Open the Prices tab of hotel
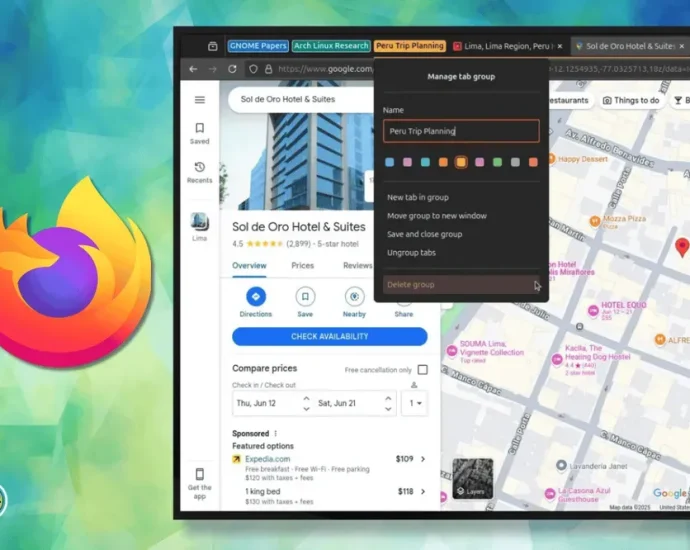 [303, 266]
